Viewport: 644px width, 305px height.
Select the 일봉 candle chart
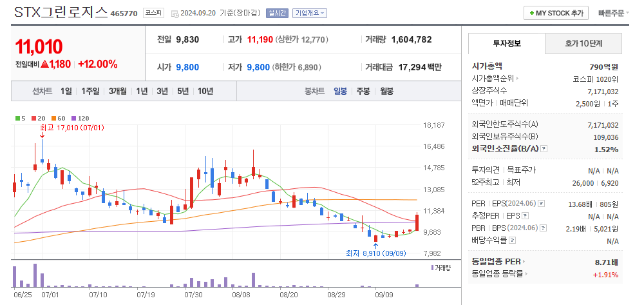click(x=341, y=92)
